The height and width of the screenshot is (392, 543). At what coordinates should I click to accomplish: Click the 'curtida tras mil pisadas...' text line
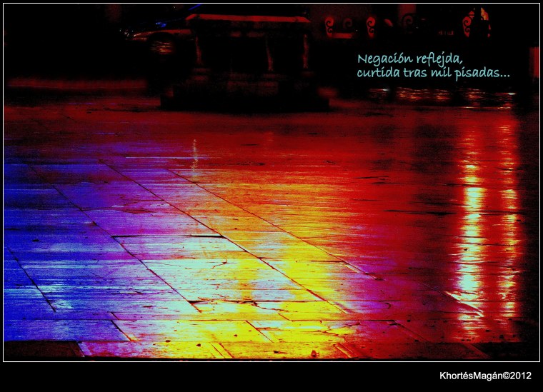433,74
